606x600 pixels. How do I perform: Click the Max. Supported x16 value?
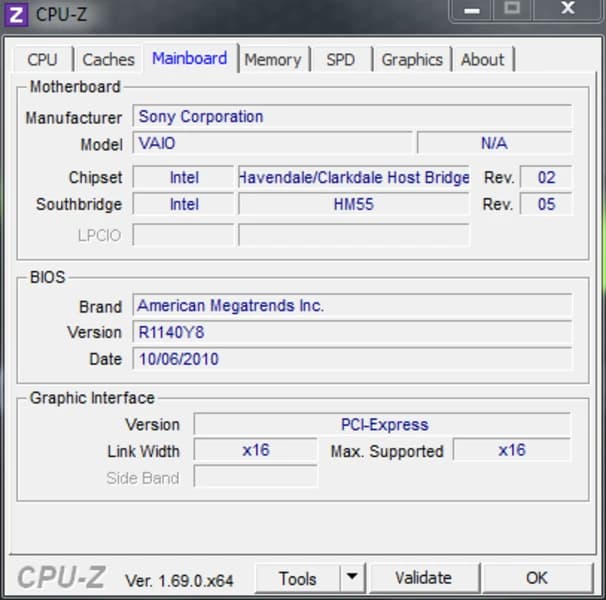[x=512, y=450]
